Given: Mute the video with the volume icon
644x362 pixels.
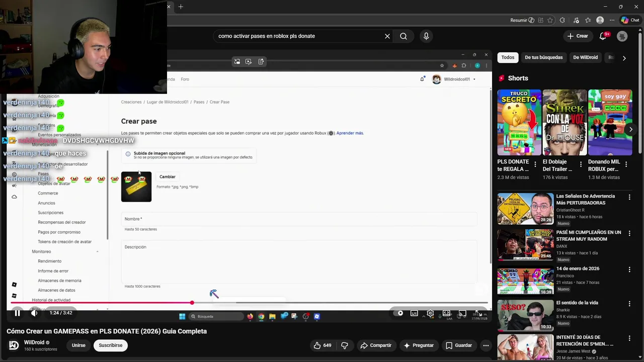Looking at the screenshot, I should [x=34, y=313].
